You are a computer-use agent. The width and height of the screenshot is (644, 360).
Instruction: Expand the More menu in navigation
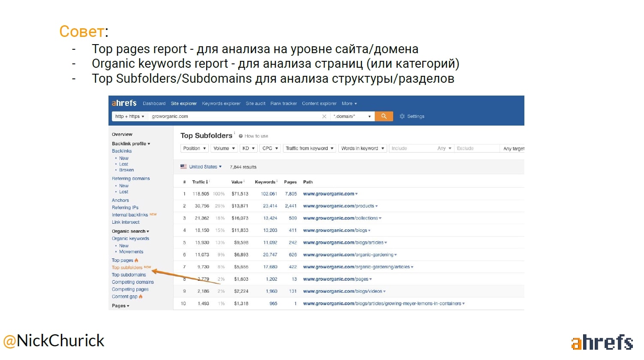tap(349, 104)
